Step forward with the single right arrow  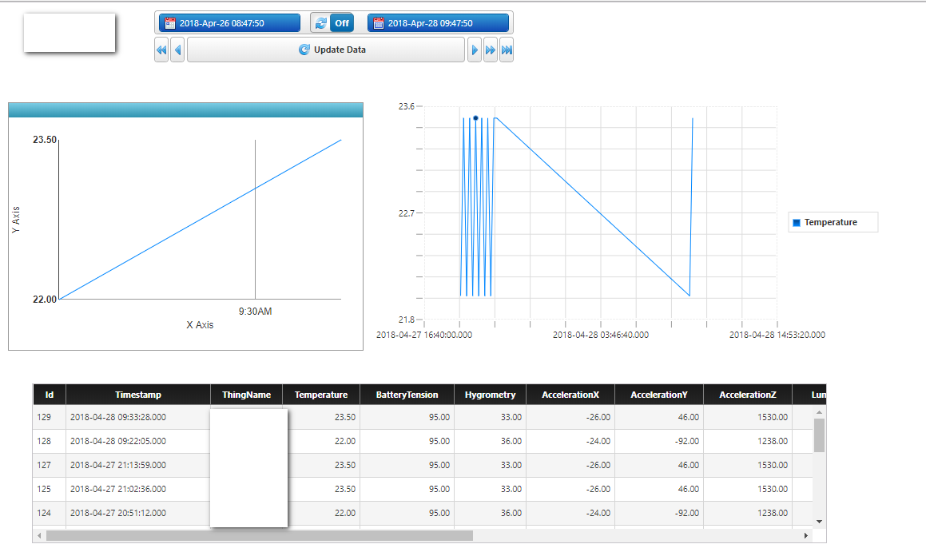point(475,50)
